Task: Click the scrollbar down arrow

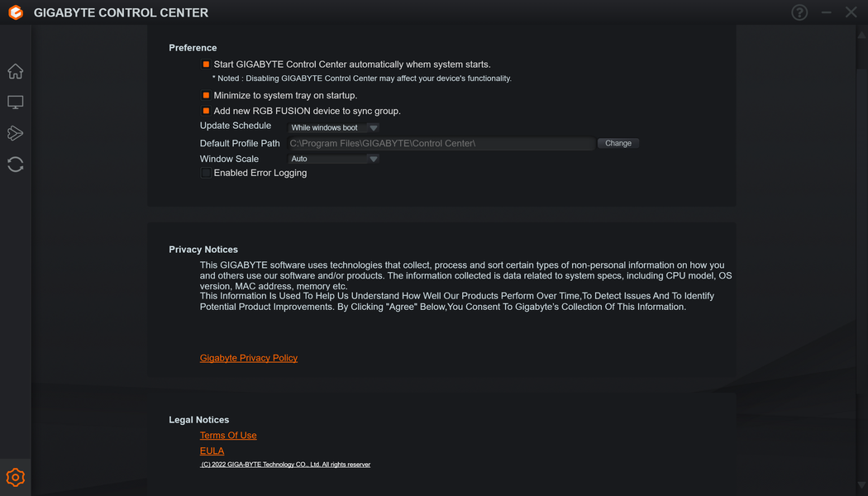Action: [862, 485]
